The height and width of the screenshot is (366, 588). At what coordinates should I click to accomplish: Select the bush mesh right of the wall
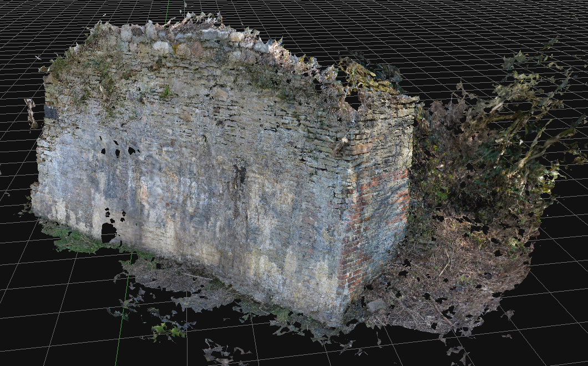point(477,167)
